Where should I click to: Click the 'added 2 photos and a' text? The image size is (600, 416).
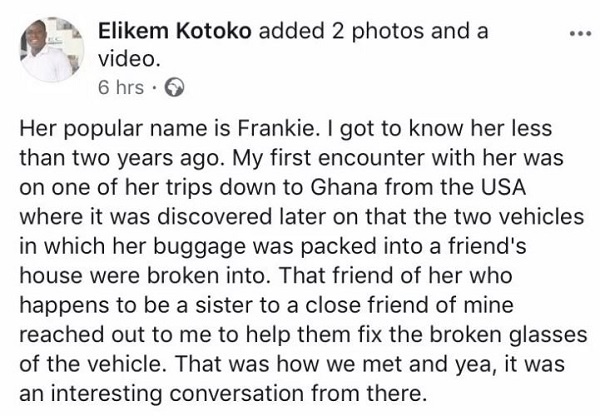(x=373, y=31)
